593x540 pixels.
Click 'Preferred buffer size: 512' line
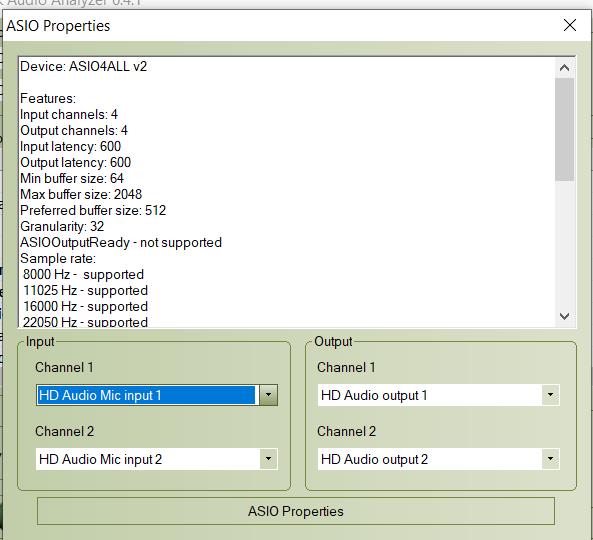coord(93,210)
